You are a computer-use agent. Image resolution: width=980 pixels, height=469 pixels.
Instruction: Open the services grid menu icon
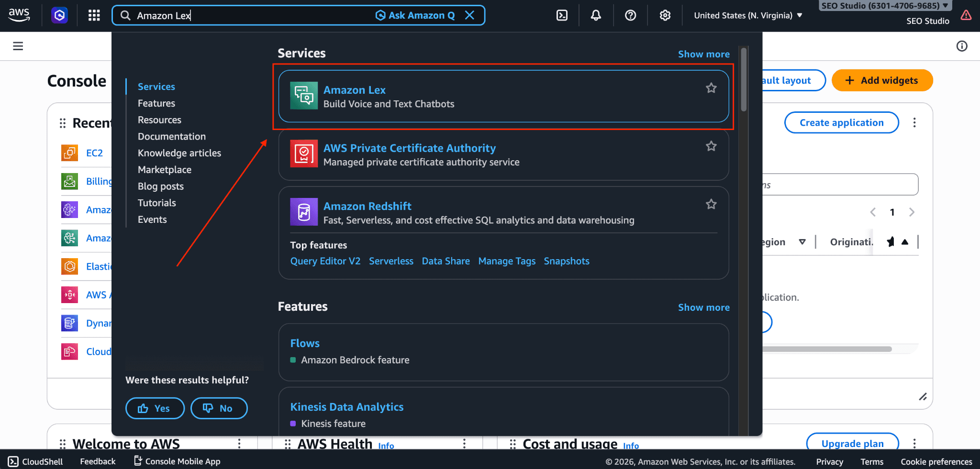coord(94,15)
